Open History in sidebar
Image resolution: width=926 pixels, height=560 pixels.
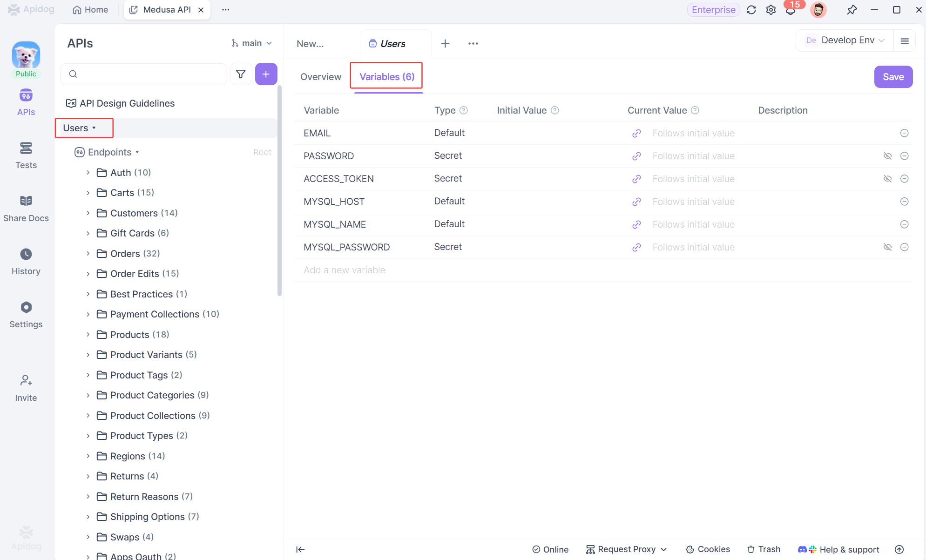pos(26,262)
